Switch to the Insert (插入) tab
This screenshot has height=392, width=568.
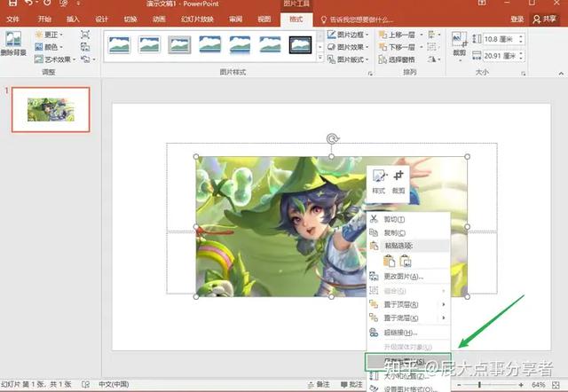(x=73, y=20)
